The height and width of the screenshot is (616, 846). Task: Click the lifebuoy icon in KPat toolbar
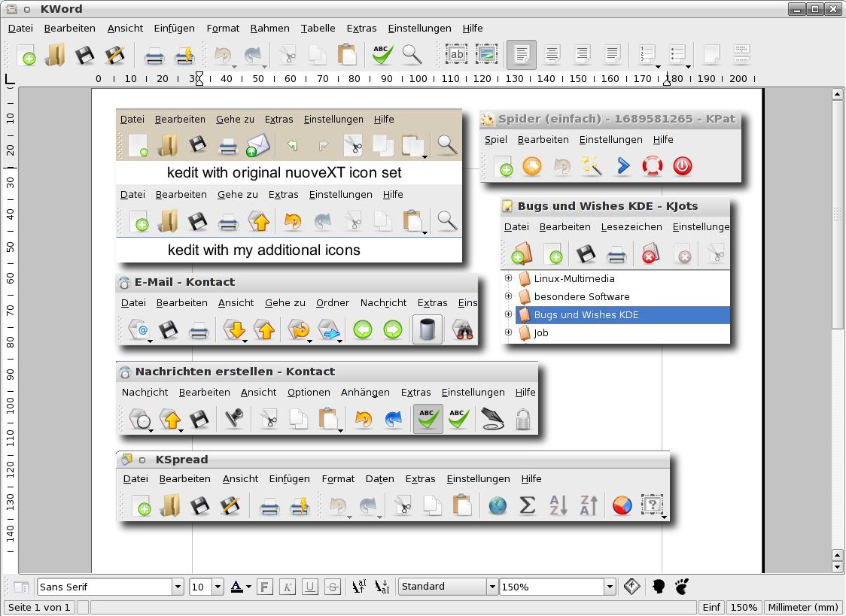tap(653, 166)
